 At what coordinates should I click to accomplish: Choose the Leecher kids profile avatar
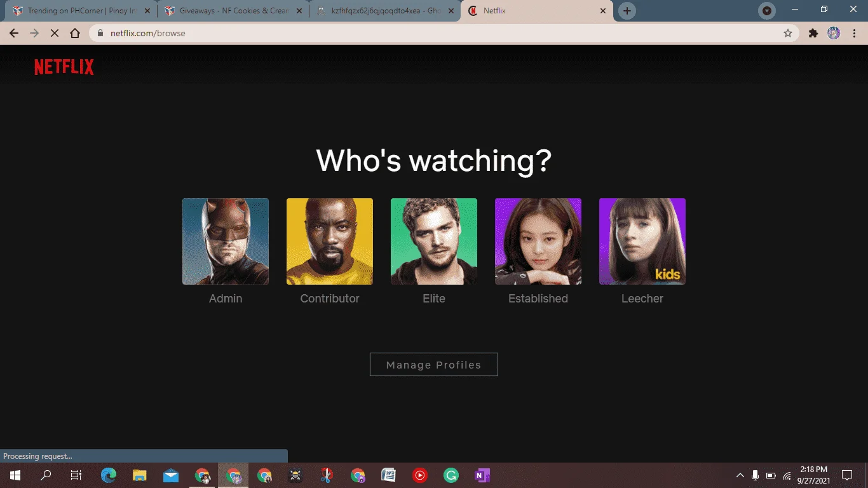(642, 241)
